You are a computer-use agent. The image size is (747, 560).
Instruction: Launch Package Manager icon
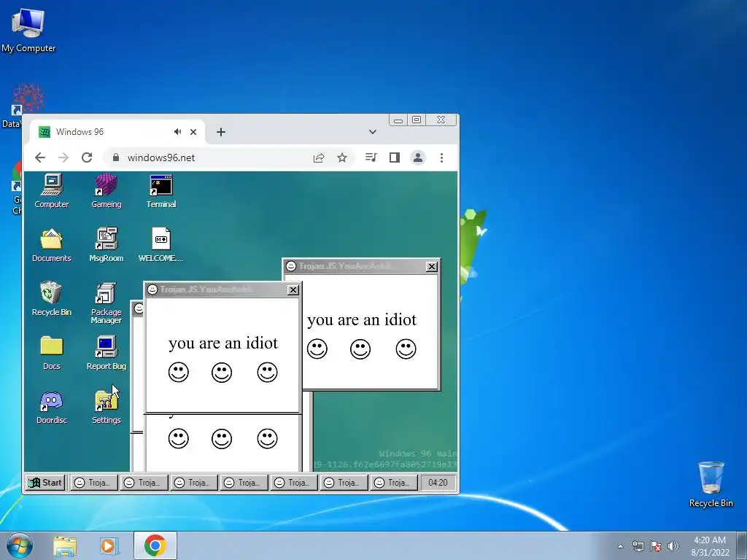107,303
